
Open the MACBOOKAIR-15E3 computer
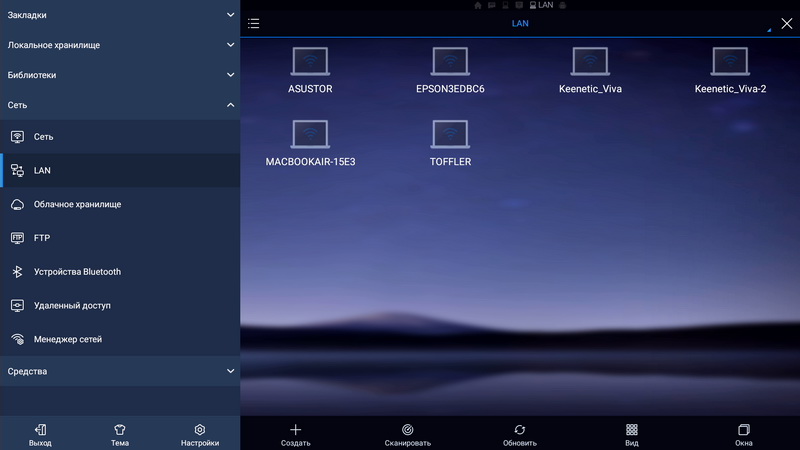click(310, 135)
